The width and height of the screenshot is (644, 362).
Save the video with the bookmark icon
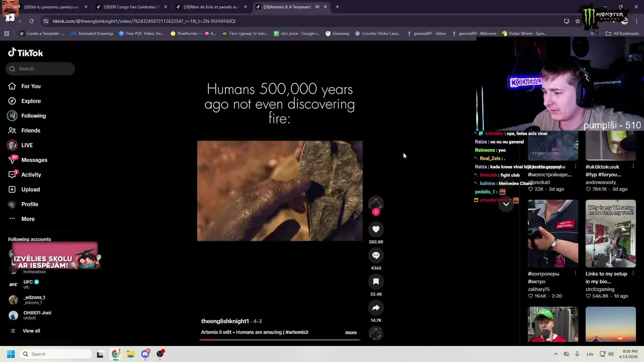pos(376,282)
